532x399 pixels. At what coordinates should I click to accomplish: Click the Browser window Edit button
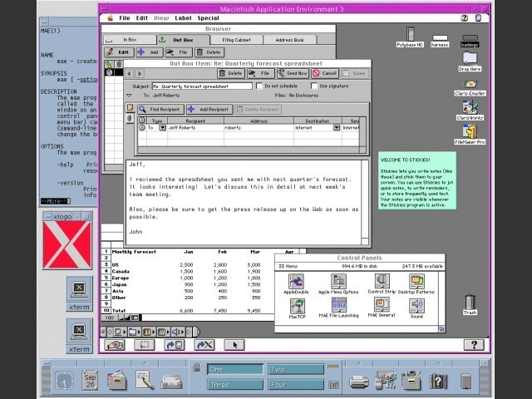coord(119,52)
